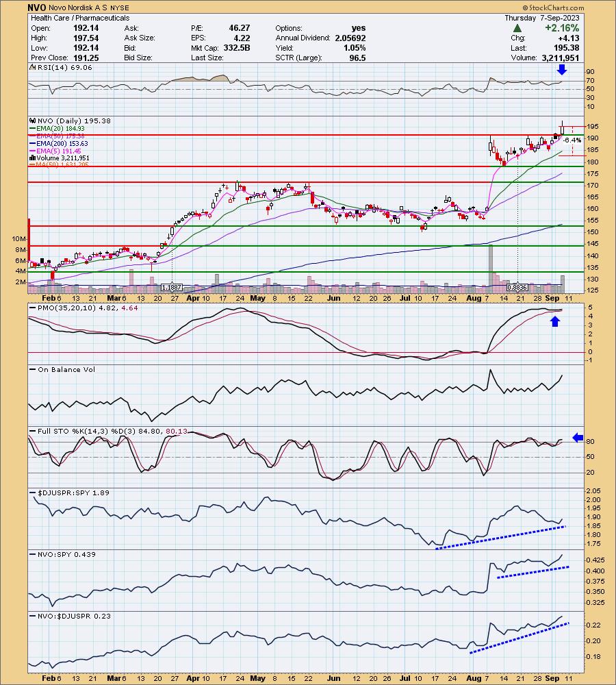
Task: Click the 'On Balance Vol' panel label
Action: (x=66, y=370)
